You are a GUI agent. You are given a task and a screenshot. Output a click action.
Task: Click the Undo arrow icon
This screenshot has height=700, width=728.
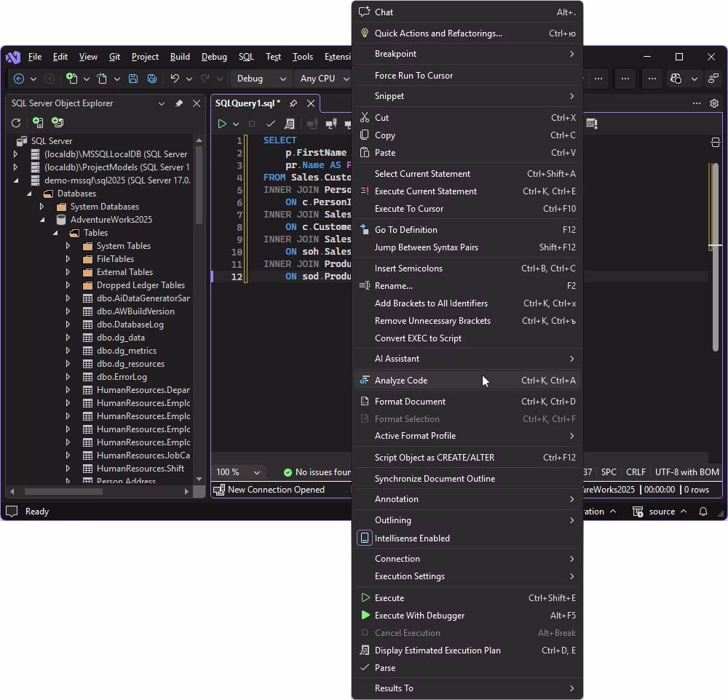point(175,79)
